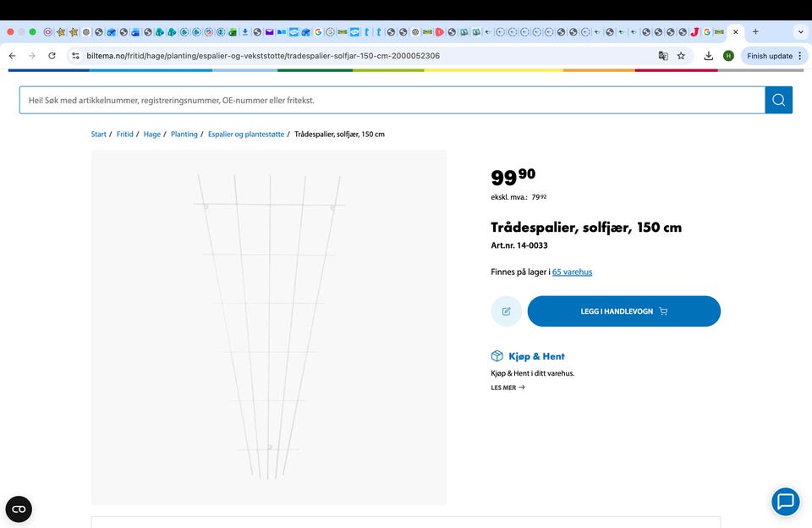Go back to previous page

[x=12, y=56]
